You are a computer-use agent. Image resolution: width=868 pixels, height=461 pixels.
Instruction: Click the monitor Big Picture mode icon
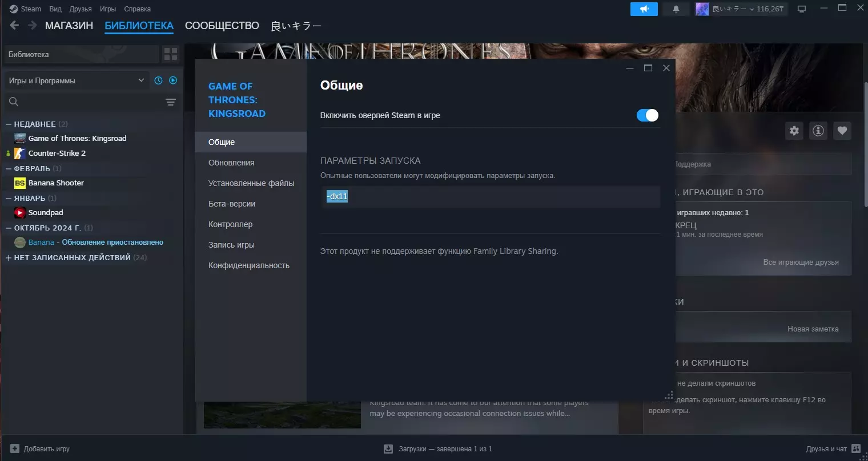pos(802,9)
